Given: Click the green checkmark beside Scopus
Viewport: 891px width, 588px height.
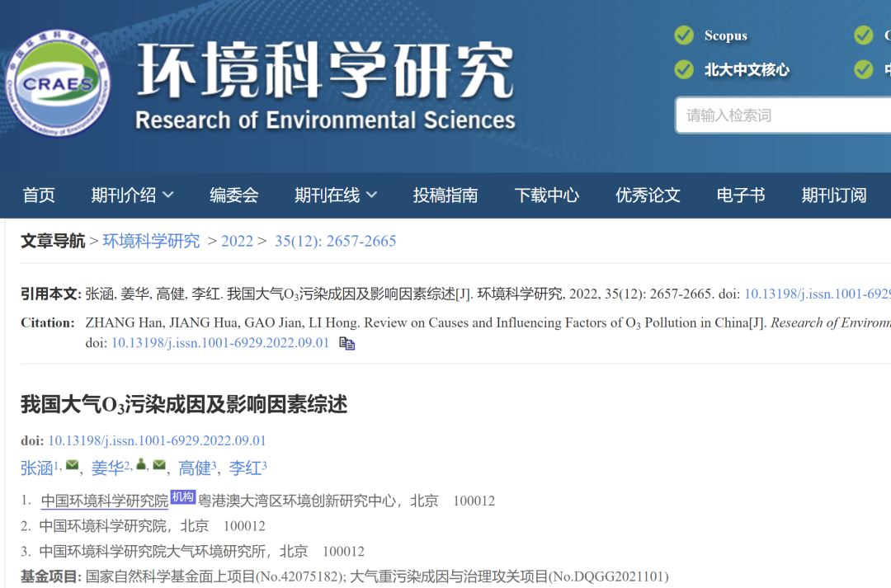Looking at the screenshot, I should click(684, 35).
